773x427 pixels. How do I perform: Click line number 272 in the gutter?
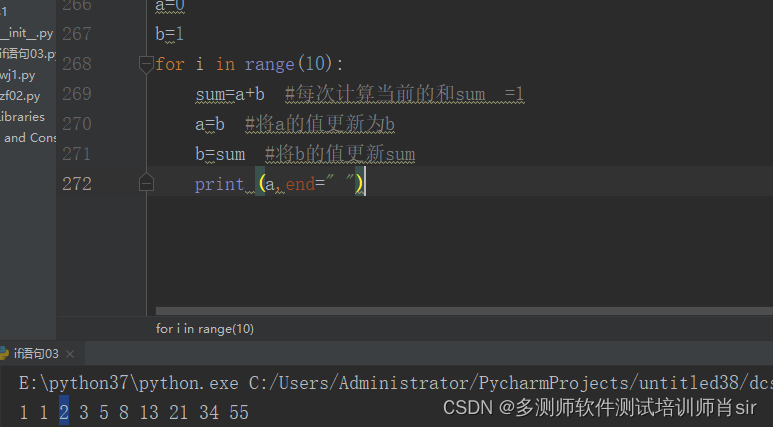pos(77,184)
